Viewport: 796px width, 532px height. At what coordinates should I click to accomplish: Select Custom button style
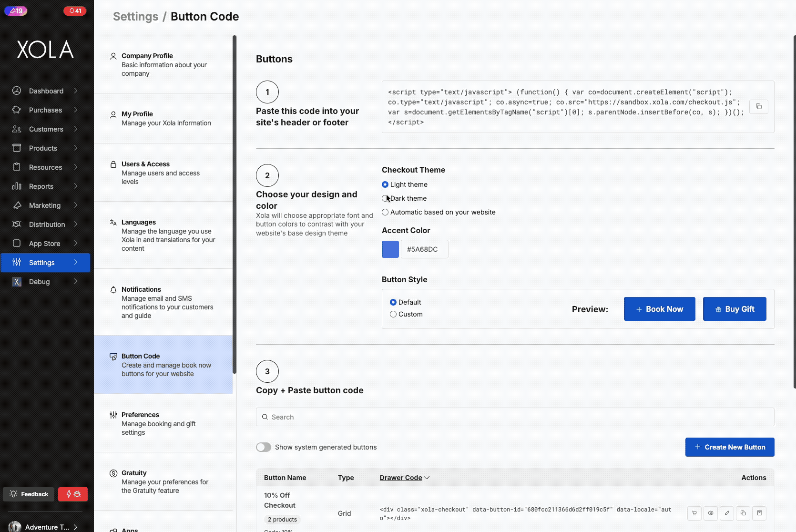(x=393, y=314)
